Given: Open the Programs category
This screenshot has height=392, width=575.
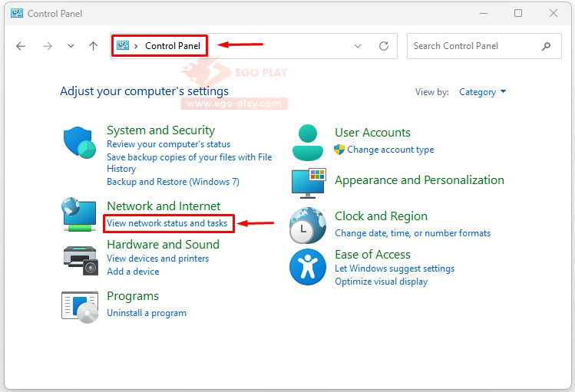Looking at the screenshot, I should [133, 296].
